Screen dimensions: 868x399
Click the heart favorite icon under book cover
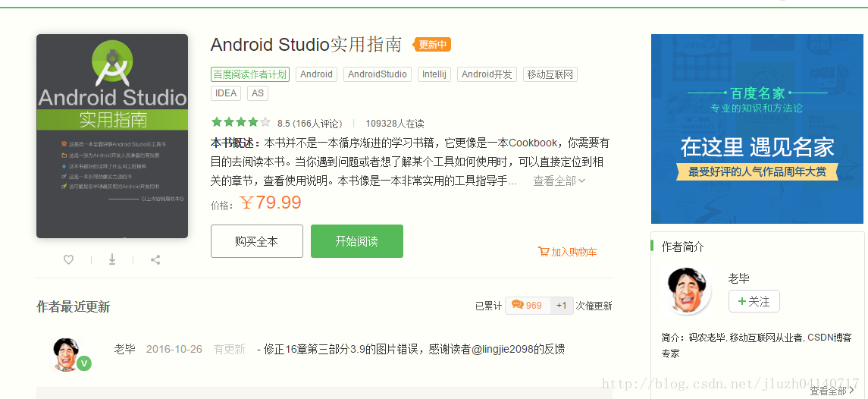(x=69, y=259)
